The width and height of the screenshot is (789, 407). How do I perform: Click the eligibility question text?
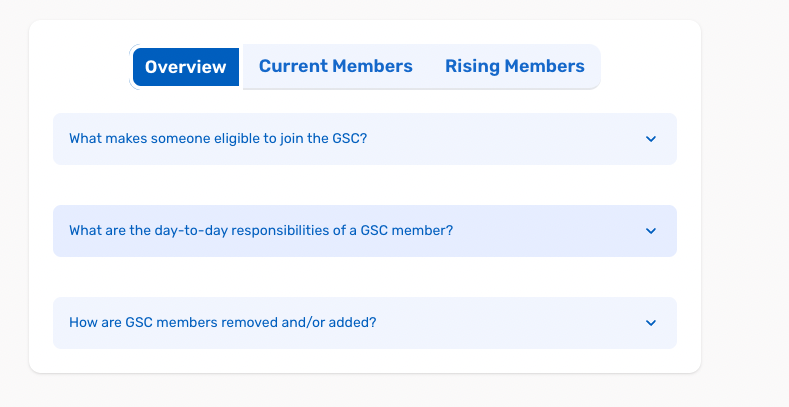(x=218, y=139)
